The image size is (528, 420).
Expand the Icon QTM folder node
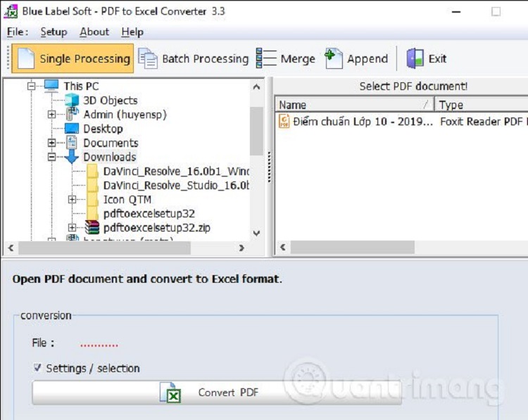point(72,199)
